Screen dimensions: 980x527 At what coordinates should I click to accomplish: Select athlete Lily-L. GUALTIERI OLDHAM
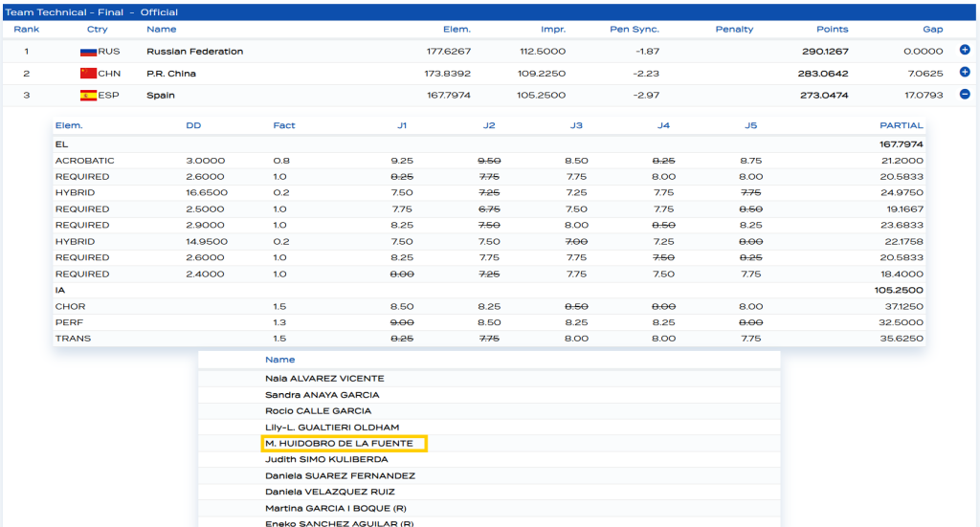pos(332,428)
